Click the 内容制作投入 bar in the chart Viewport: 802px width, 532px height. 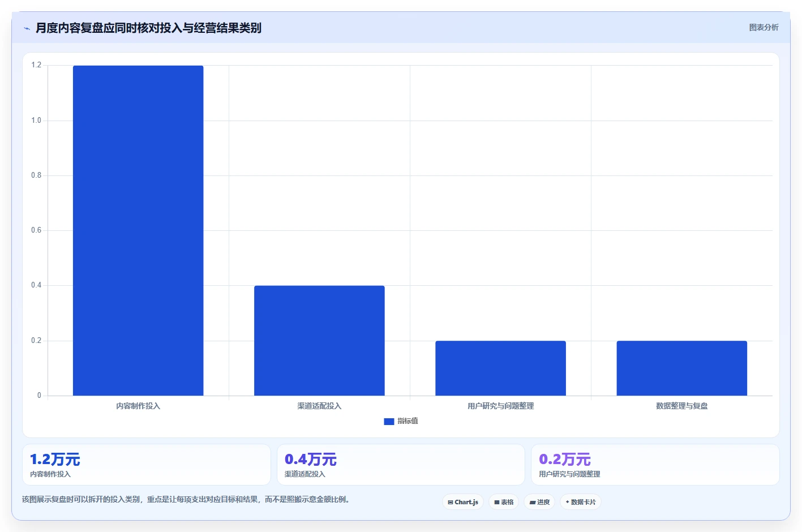tap(138, 230)
